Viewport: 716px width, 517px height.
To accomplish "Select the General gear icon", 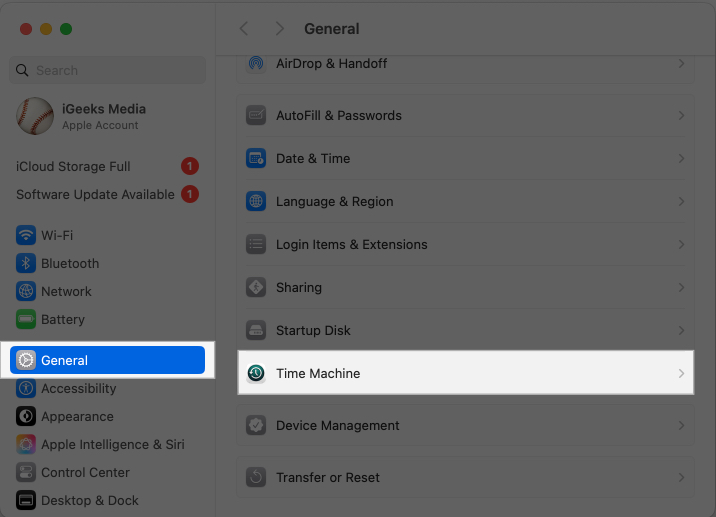I will click(26, 360).
